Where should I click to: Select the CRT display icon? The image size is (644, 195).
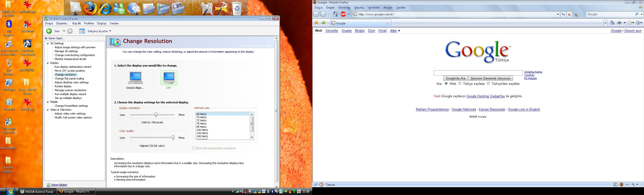pyautogui.click(x=169, y=80)
